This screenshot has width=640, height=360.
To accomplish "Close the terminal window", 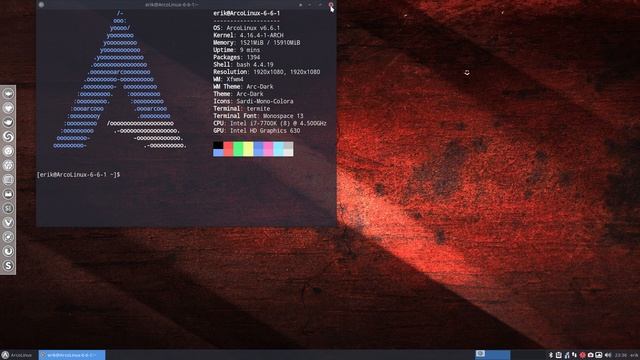I will 331,4.
